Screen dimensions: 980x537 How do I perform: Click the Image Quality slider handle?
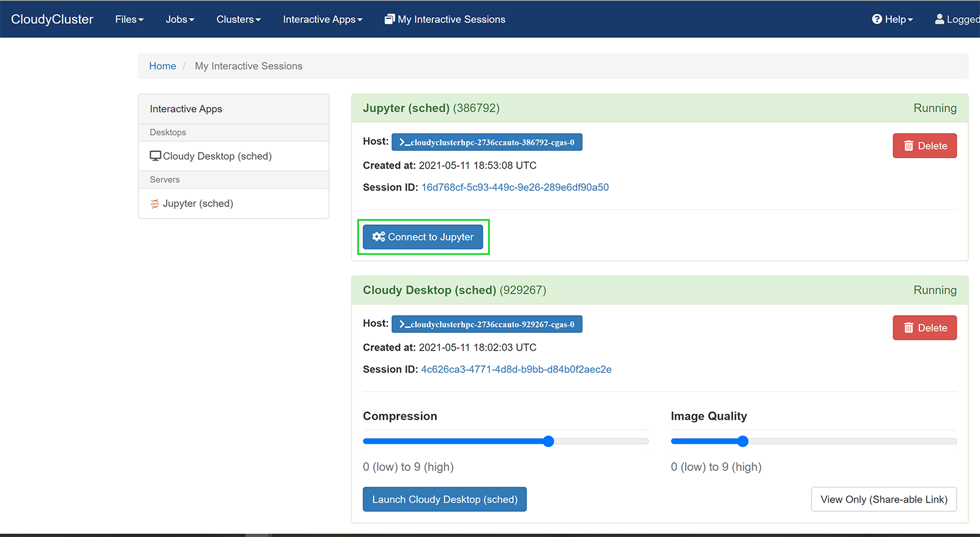743,441
